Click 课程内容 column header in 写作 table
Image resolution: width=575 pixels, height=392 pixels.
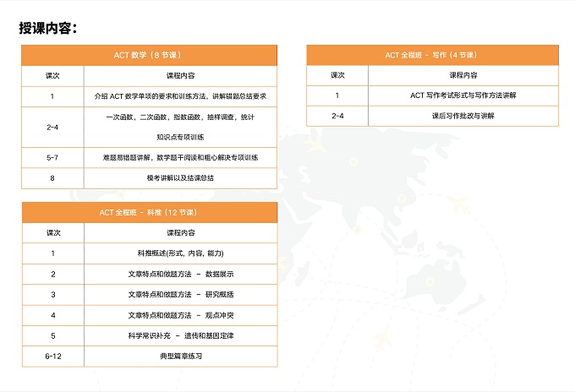(x=463, y=75)
